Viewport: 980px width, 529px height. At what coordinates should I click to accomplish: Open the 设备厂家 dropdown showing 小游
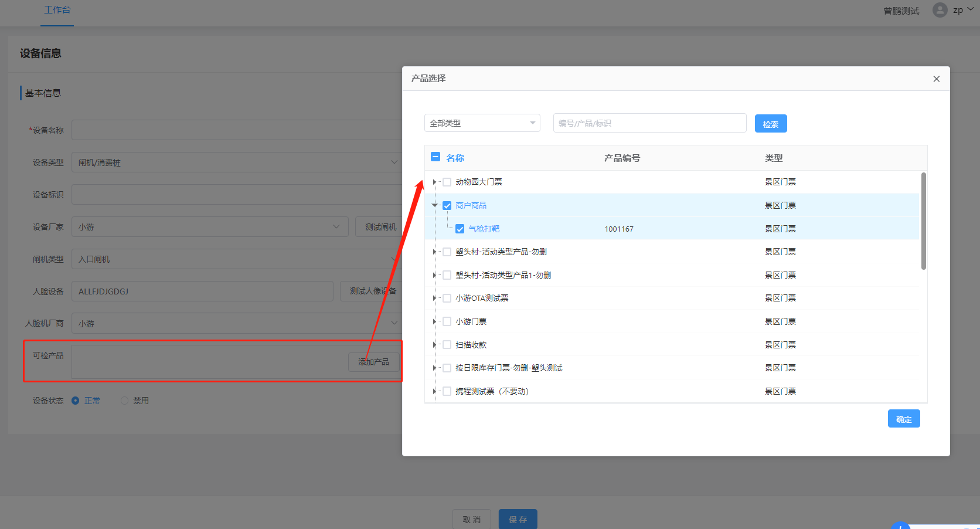[x=210, y=227]
